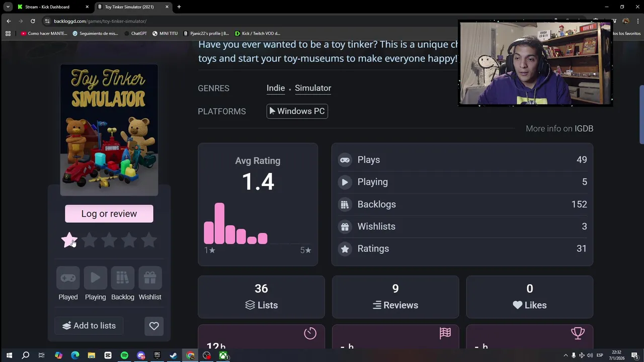Open the Chrome apps grid
Viewport: 644px width, 362px height.
(8, 33)
